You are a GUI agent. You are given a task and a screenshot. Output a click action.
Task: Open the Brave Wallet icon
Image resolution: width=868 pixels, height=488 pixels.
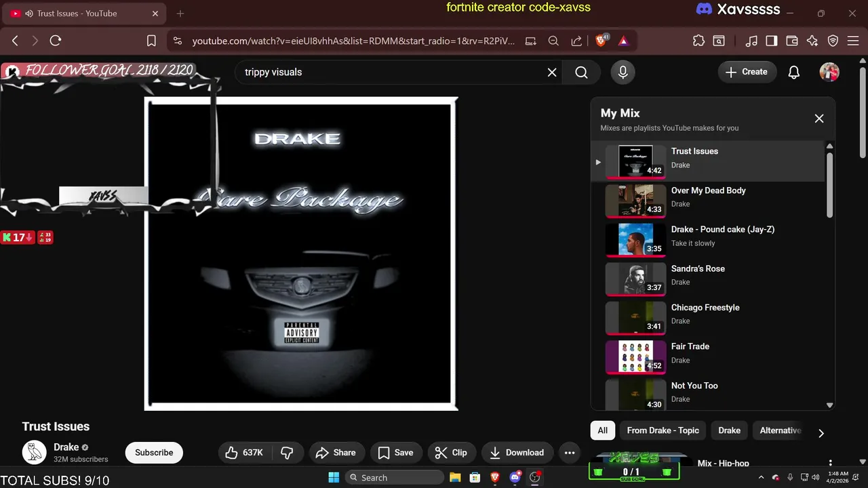tap(791, 41)
